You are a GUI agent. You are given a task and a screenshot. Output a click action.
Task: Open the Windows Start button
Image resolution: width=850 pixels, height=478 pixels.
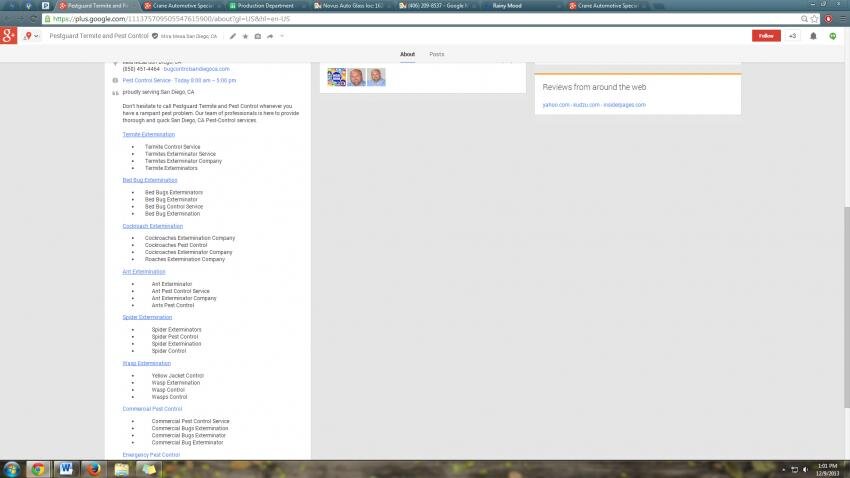(11, 469)
